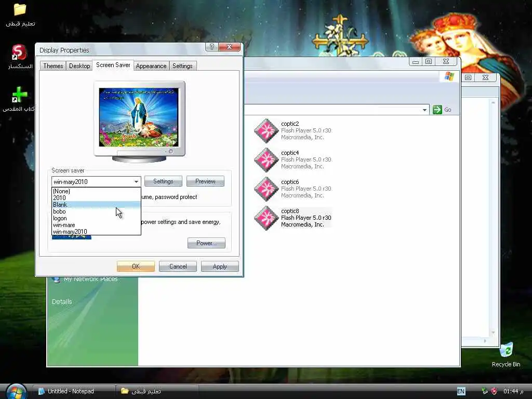Switch to the Appearance tab
The width and height of the screenshot is (532, 399).
coord(151,66)
